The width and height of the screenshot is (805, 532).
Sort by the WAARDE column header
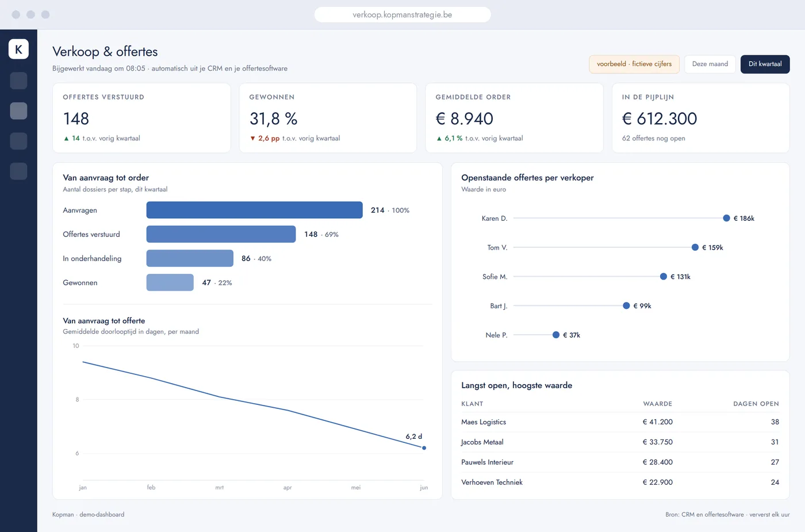point(658,404)
